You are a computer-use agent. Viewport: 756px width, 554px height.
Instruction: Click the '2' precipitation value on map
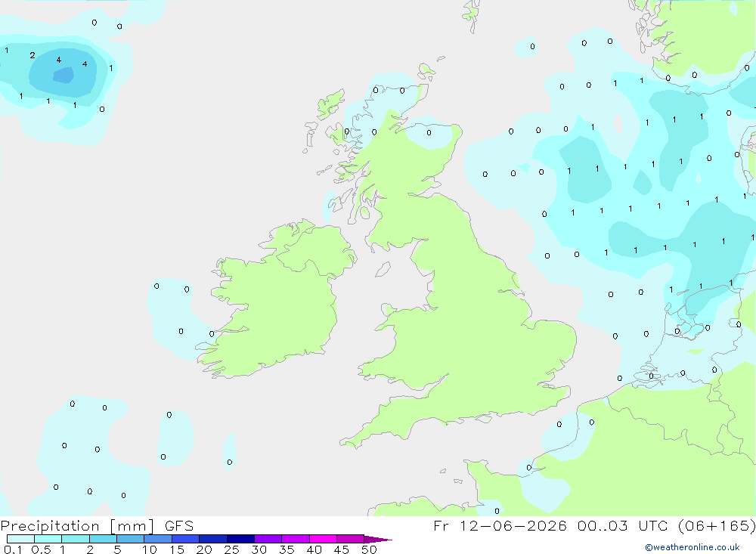click(33, 55)
